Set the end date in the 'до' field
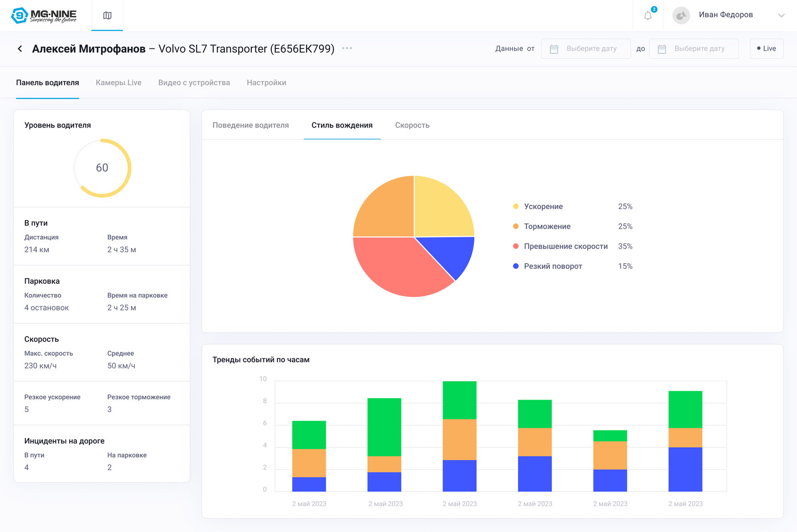 694,48
